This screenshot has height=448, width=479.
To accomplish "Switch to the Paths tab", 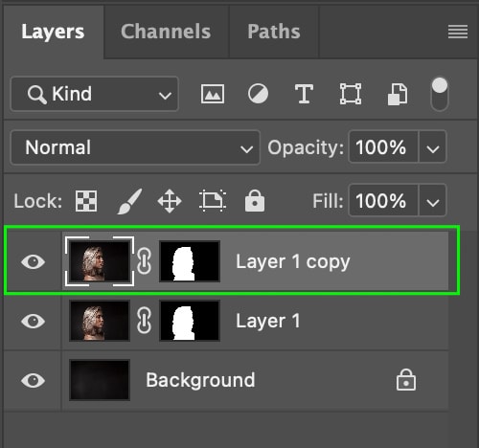I will tap(274, 32).
